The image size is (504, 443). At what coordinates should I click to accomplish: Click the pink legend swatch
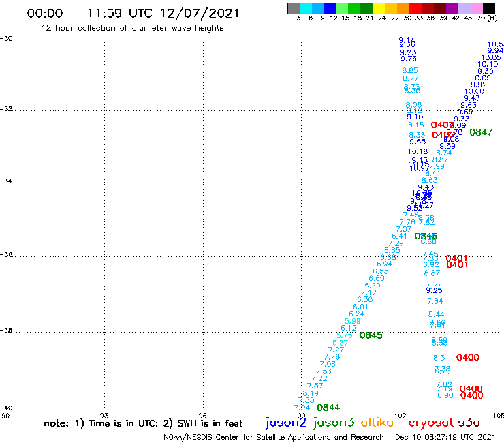[477, 8]
